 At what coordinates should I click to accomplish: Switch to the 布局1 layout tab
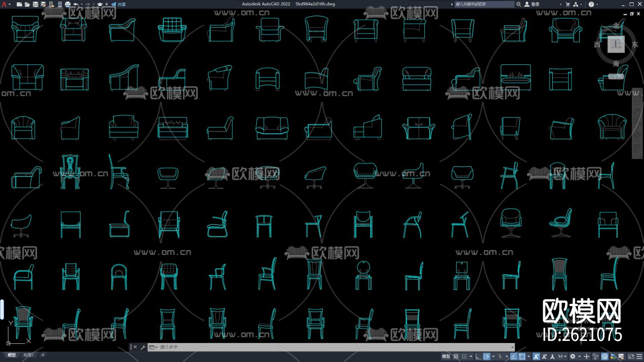pos(28,355)
